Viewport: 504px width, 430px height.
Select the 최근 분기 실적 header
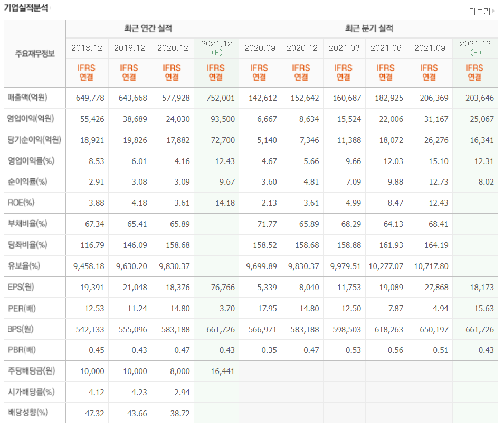pos(369,28)
